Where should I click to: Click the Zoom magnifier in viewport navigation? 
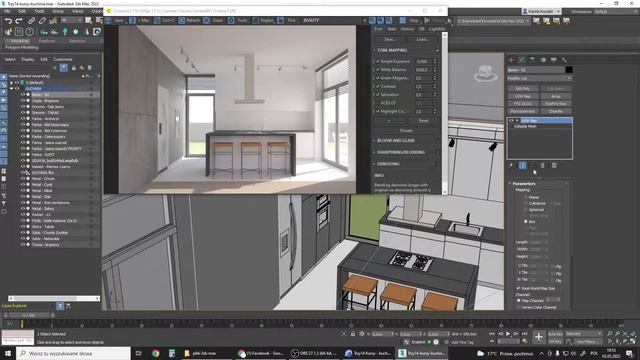pos(610,334)
